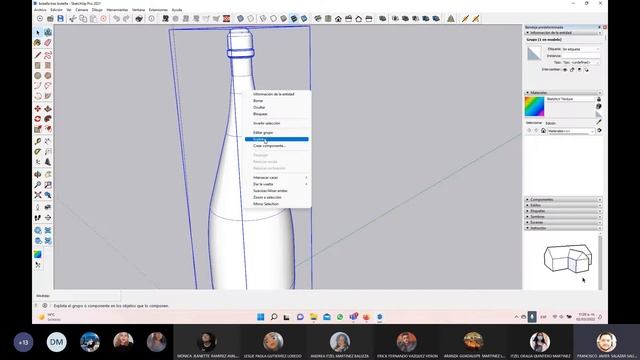Image resolution: width=640 pixels, height=360 pixels.
Task: Toggle entity visibility eye icon
Action: (565, 70)
